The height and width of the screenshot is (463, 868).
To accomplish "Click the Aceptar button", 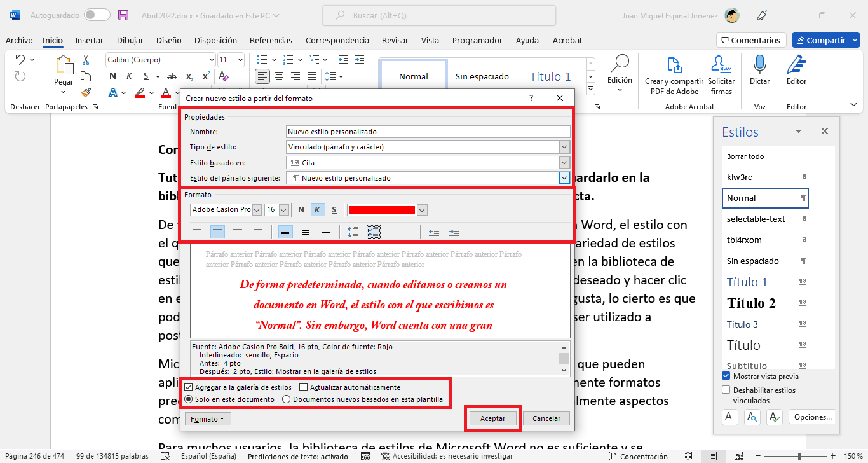I will [x=492, y=418].
